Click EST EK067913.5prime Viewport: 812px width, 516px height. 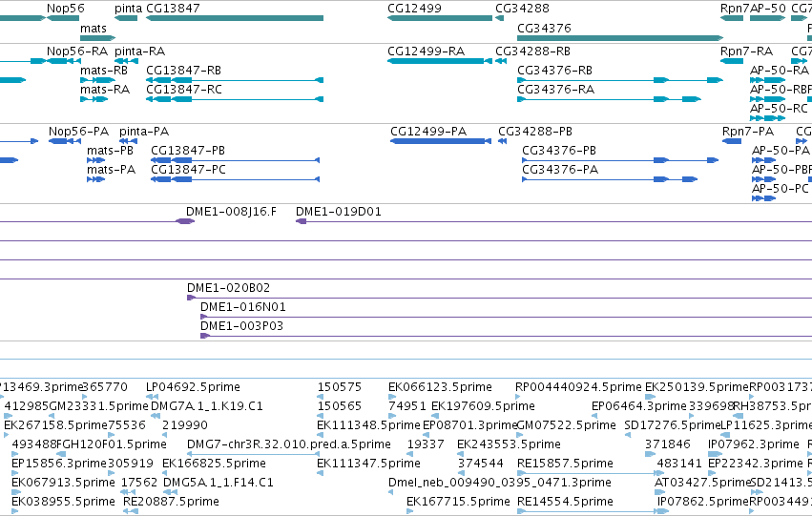point(63,483)
